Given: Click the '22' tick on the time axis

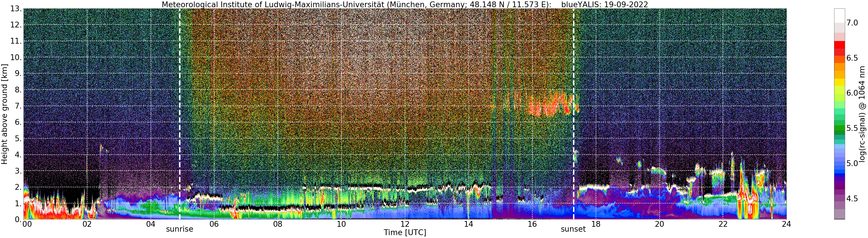Looking at the screenshot, I should (x=723, y=224).
